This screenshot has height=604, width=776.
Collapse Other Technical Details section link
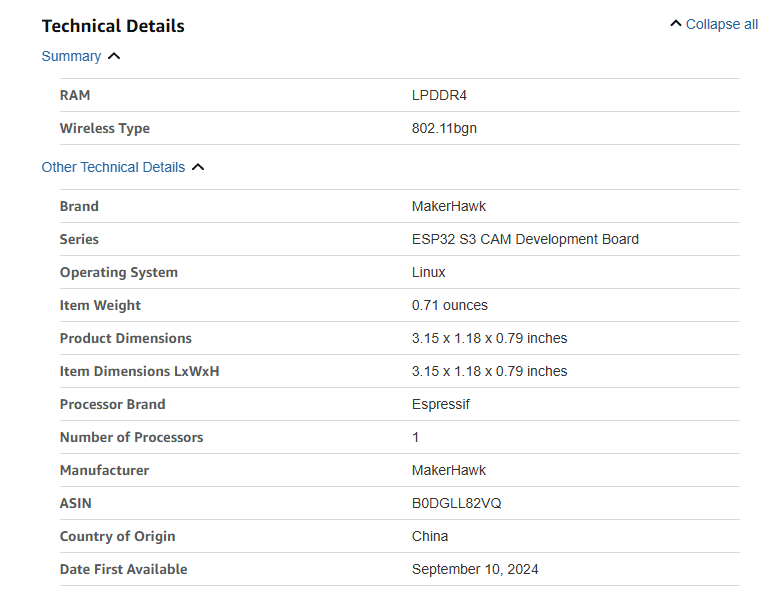click(x=113, y=167)
